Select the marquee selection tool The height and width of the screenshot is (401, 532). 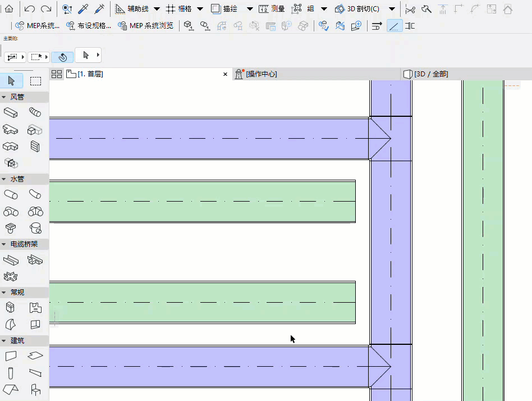pos(35,80)
